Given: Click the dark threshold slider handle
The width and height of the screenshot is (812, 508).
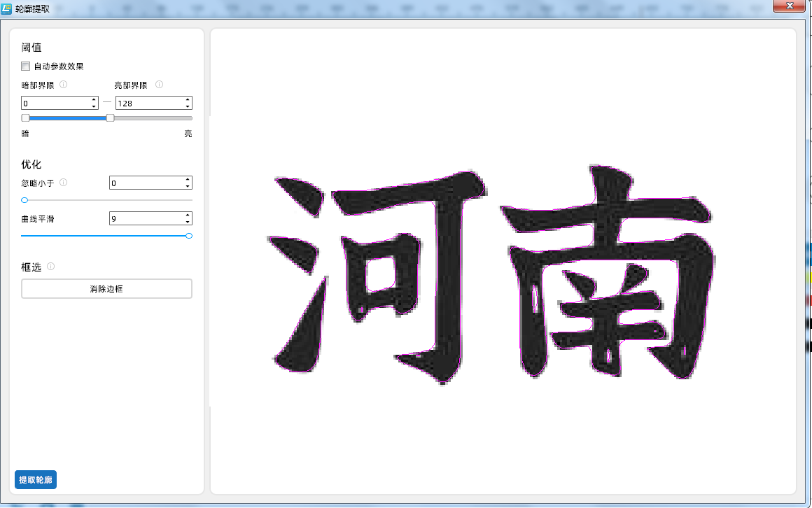Looking at the screenshot, I should 25,118.
